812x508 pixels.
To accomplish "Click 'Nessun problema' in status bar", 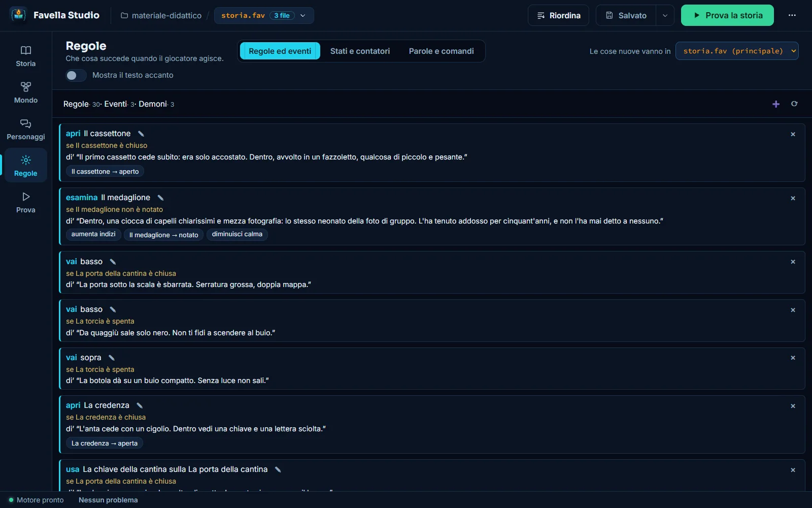I will click(x=108, y=500).
